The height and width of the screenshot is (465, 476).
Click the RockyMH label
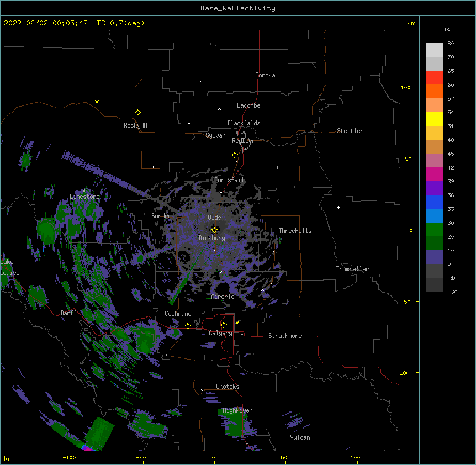point(135,125)
